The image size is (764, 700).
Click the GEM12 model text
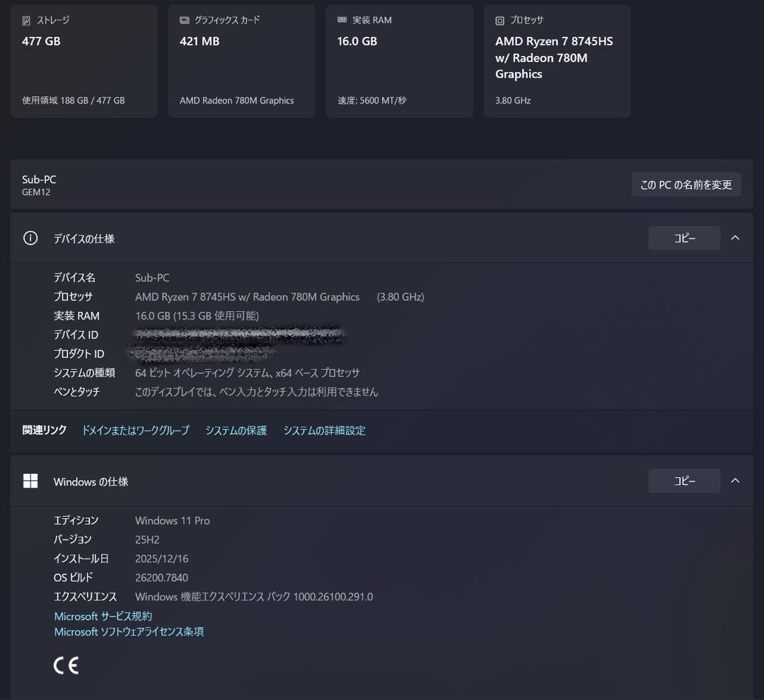tap(36, 192)
